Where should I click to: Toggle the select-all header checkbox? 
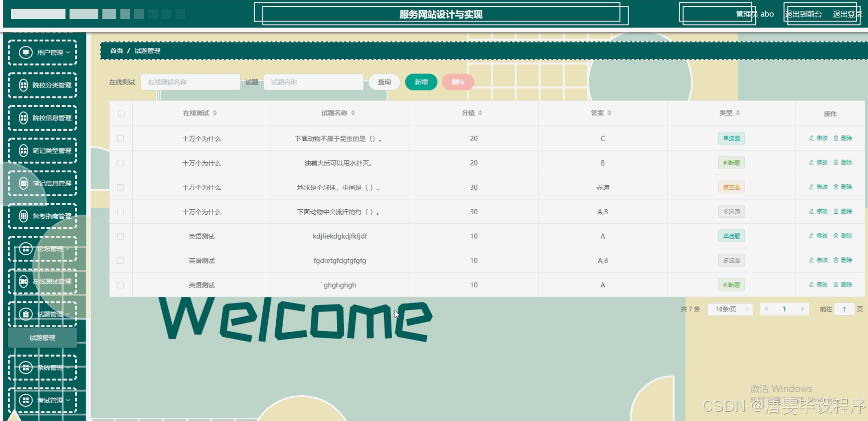[x=121, y=114]
